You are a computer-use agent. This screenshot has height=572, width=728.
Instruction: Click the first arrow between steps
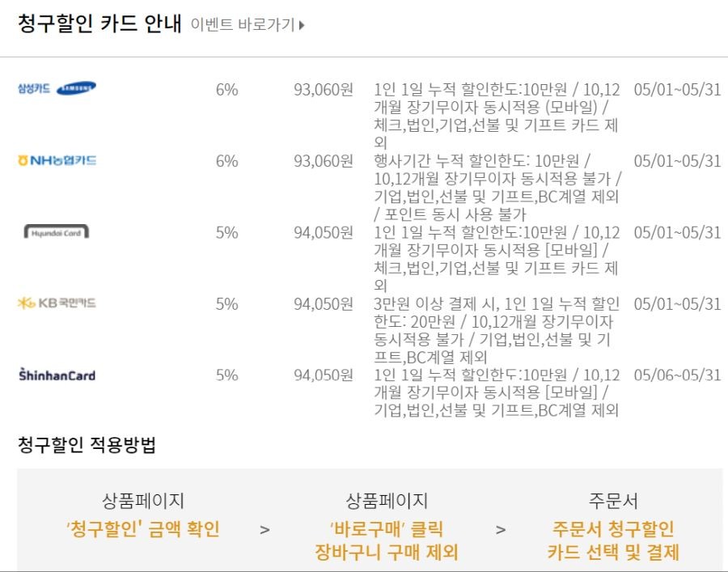pos(265,530)
